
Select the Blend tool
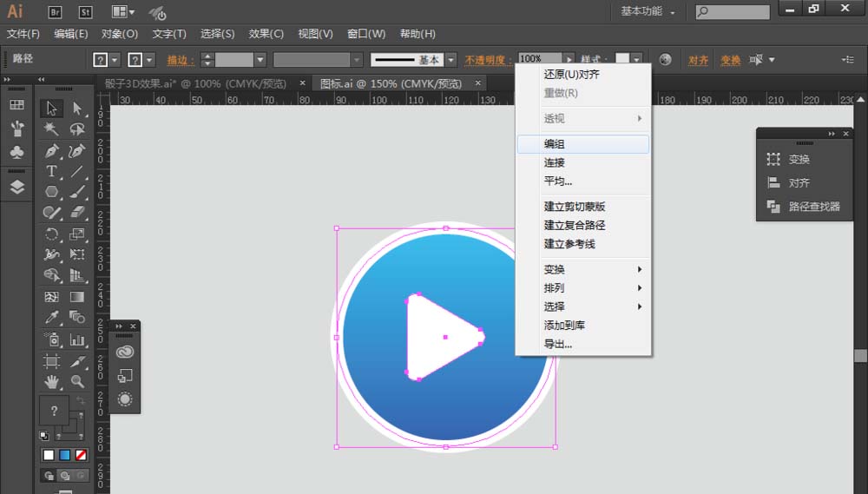click(x=77, y=318)
